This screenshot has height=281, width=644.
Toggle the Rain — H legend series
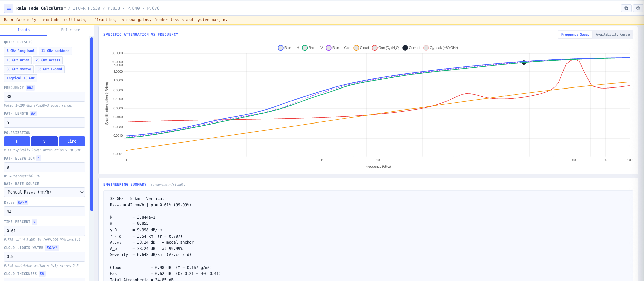click(288, 48)
